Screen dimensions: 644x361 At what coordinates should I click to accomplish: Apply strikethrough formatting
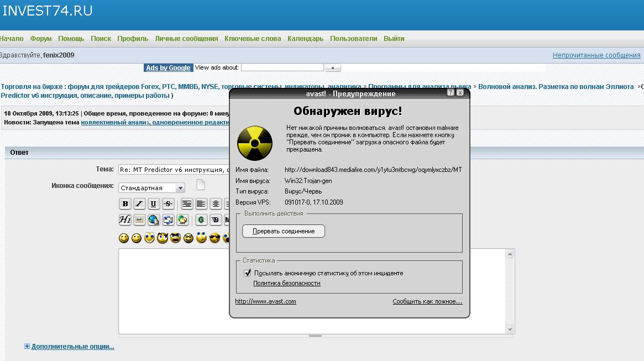pos(168,203)
